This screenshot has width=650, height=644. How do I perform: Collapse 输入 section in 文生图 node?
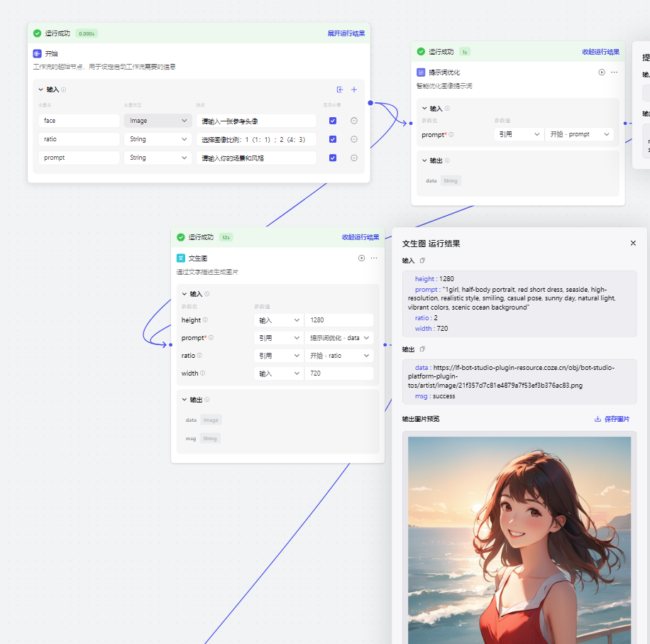184,293
